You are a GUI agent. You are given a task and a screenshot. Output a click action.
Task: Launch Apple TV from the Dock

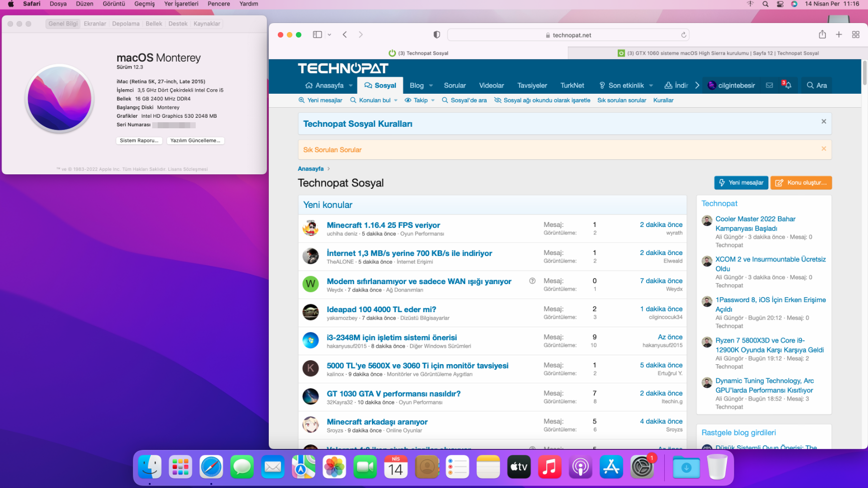point(519,467)
